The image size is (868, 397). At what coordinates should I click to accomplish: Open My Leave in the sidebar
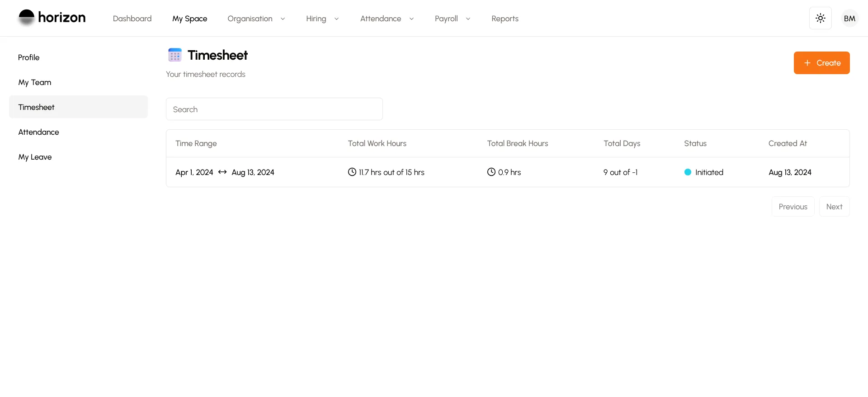pyautogui.click(x=78, y=157)
